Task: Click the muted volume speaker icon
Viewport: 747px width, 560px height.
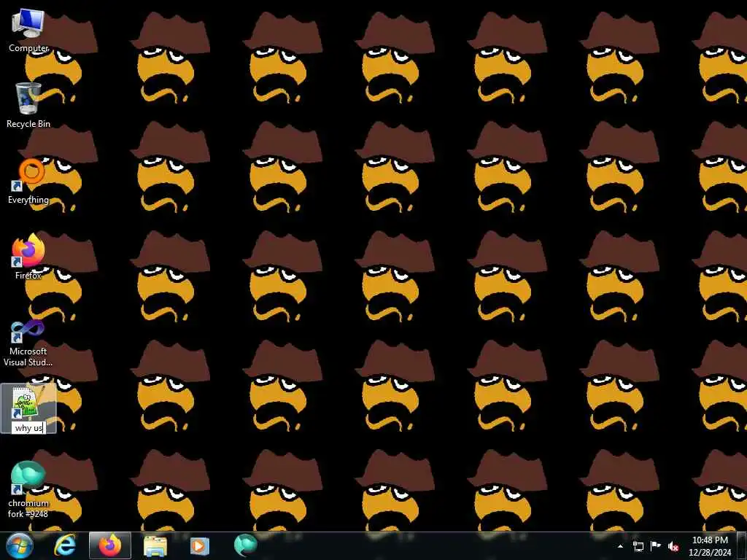Action: click(x=673, y=546)
